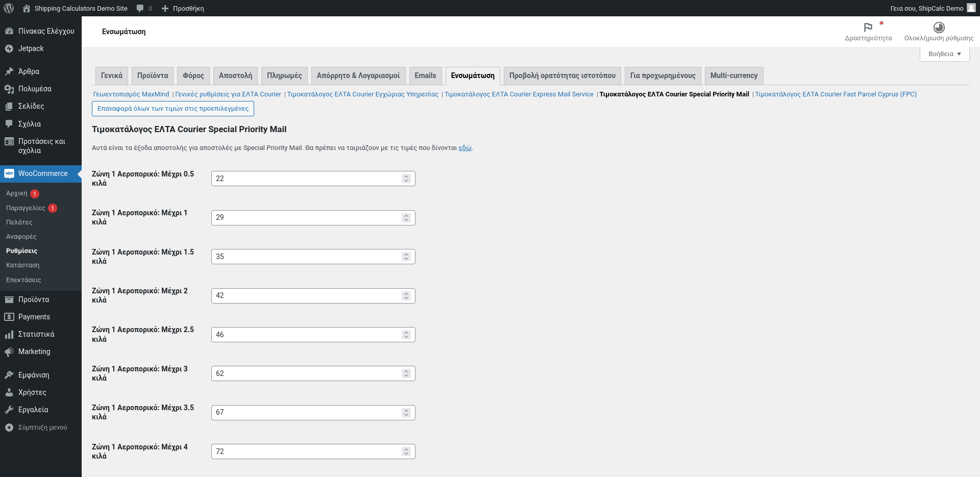Switch to the Multi-currency tab
Viewport: 980px width, 477px height.
[733, 76]
